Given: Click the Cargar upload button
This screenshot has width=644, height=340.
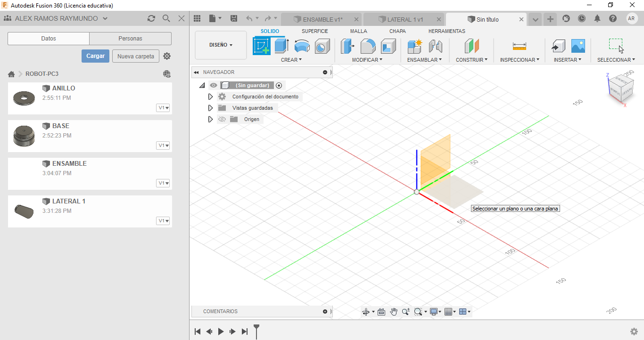Looking at the screenshot, I should [x=95, y=56].
